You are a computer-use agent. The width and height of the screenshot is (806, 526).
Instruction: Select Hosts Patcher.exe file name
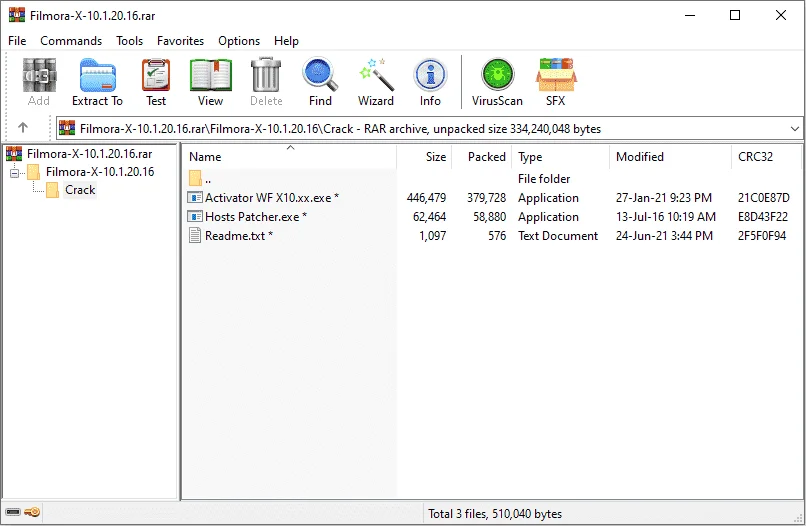(255, 216)
